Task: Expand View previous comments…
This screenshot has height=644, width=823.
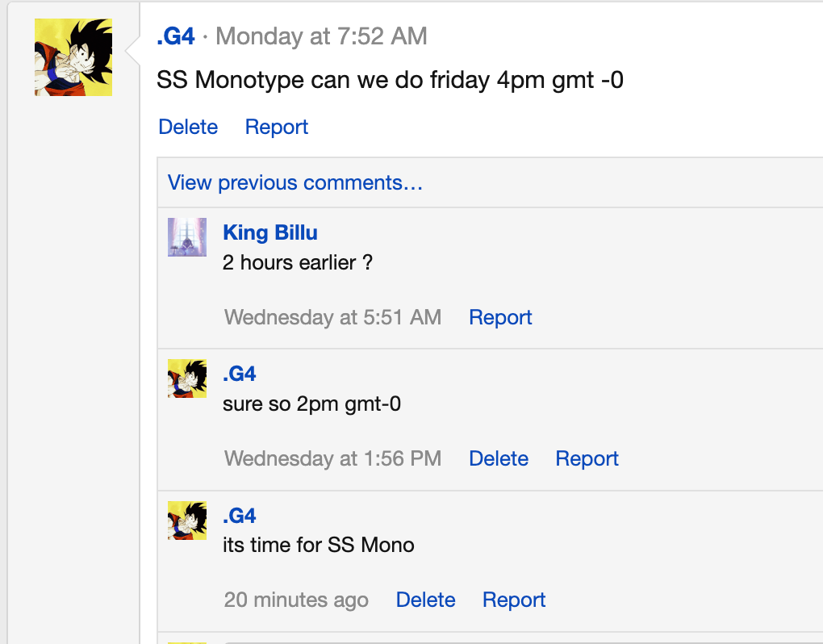Action: click(295, 182)
